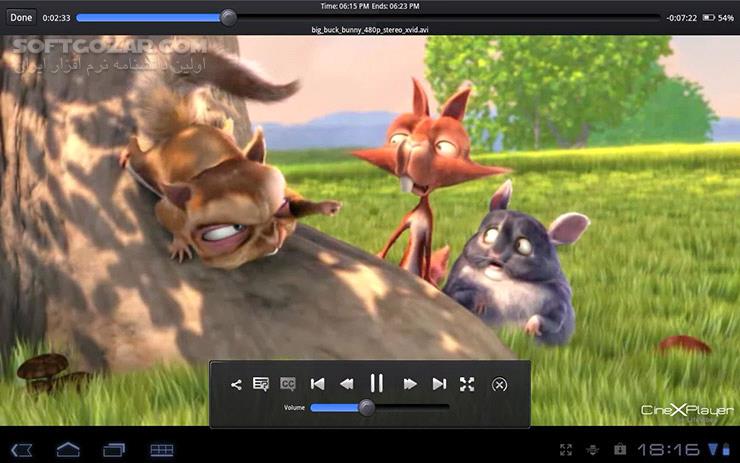
Task: Toggle fullscreen scaling icon
Action: [467, 384]
